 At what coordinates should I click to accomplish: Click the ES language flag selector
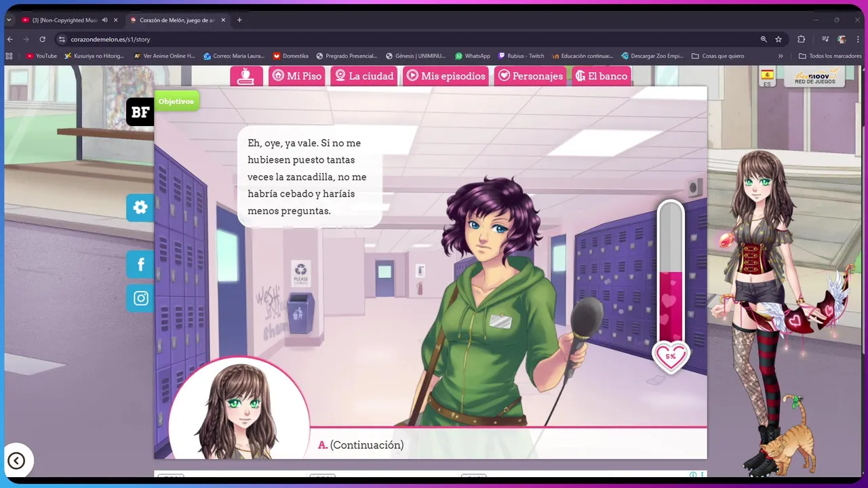tap(767, 77)
